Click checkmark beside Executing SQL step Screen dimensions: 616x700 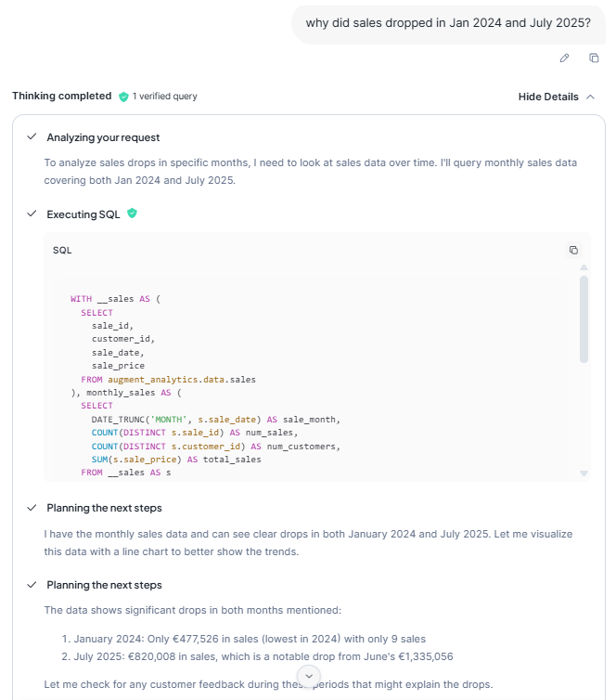pos(32,214)
